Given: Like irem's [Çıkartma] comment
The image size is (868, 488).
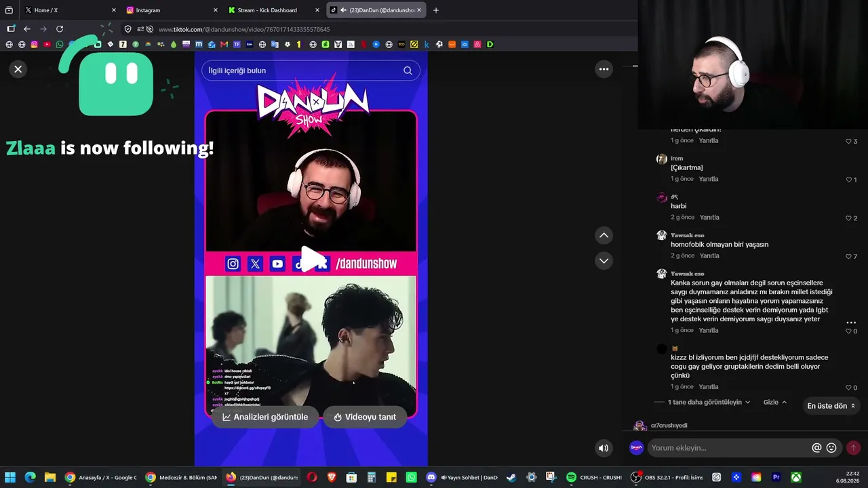Looking at the screenshot, I should pos(848,180).
